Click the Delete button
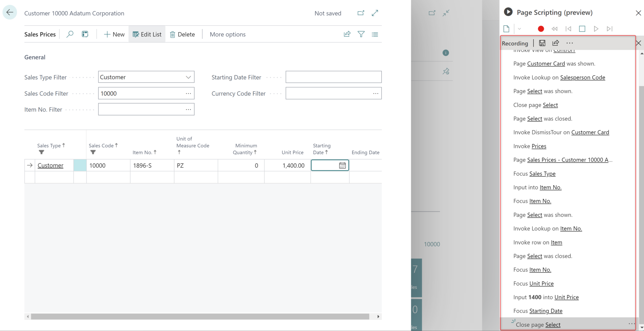 (x=182, y=34)
